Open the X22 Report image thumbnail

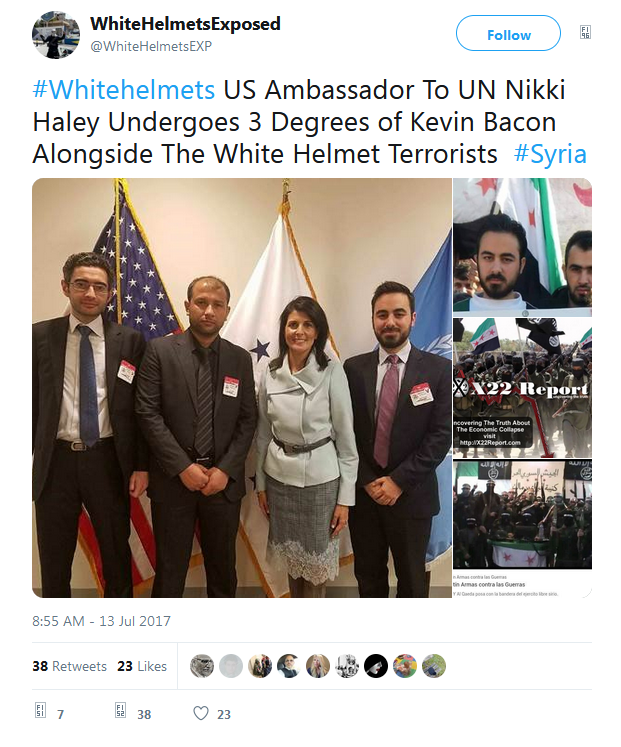click(522, 388)
